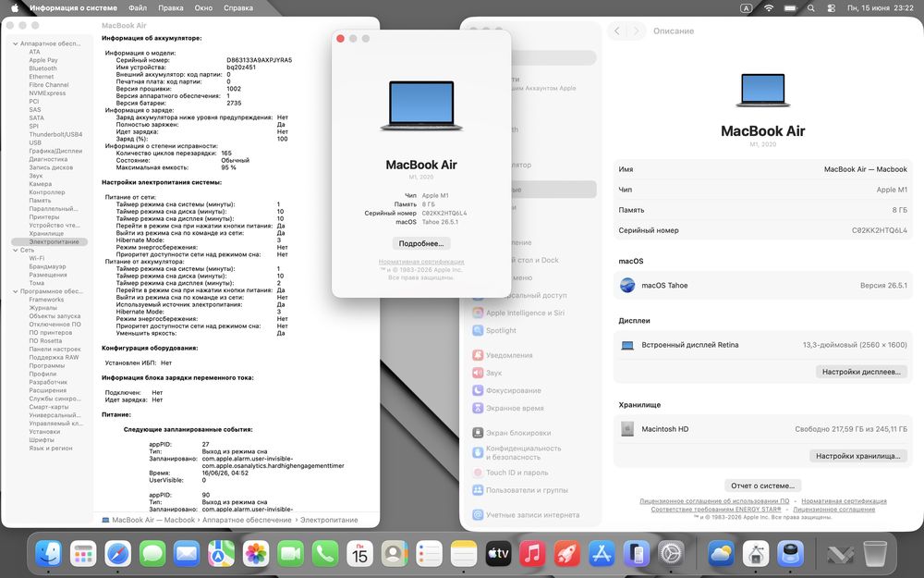Select Thunderbolt/USB4 in System Information sidebar
This screenshot has height=578, width=924.
(x=56, y=134)
